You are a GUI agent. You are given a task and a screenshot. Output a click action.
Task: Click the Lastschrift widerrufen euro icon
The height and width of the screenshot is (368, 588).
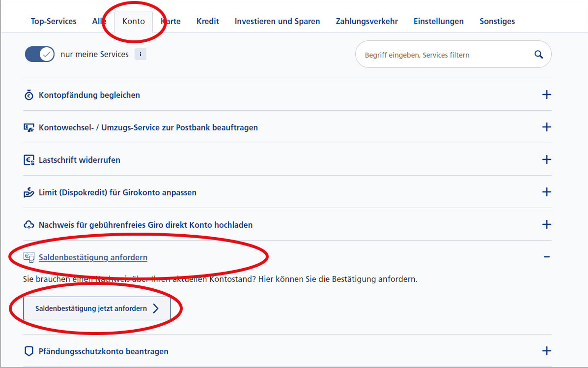[x=29, y=160]
